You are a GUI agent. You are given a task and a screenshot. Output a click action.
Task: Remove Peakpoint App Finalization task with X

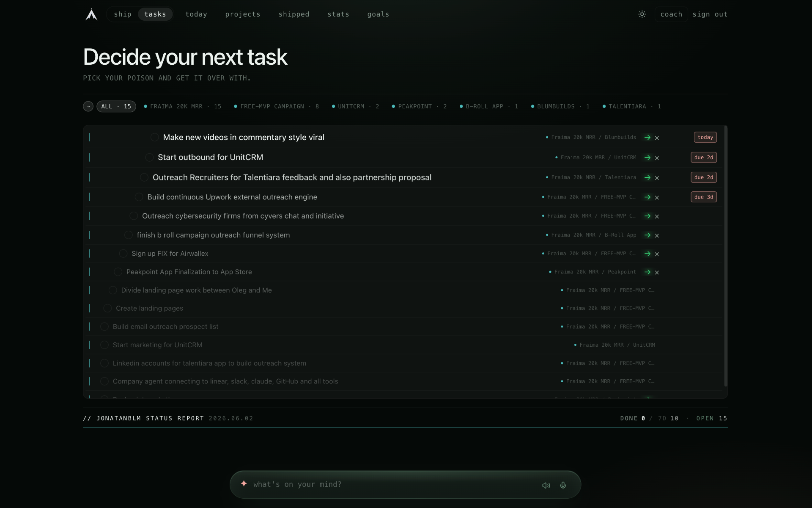pos(657,272)
